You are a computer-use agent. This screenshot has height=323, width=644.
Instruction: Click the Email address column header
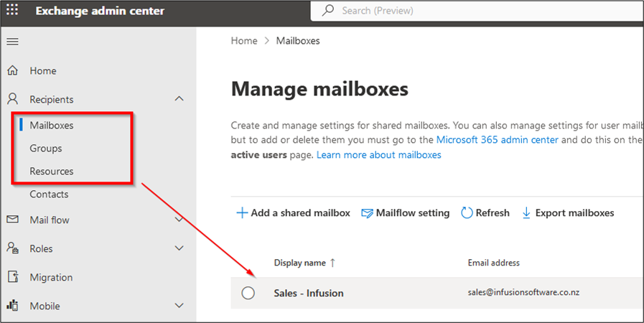pyautogui.click(x=494, y=263)
